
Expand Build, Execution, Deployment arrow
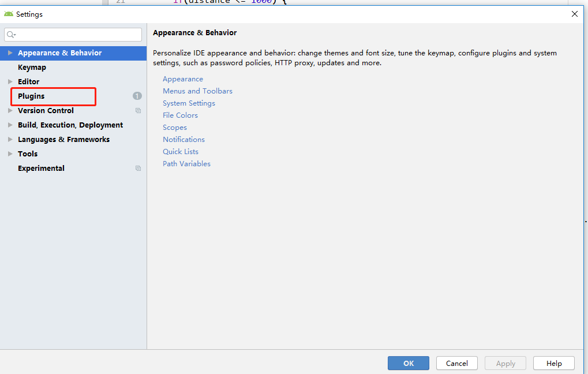point(10,125)
